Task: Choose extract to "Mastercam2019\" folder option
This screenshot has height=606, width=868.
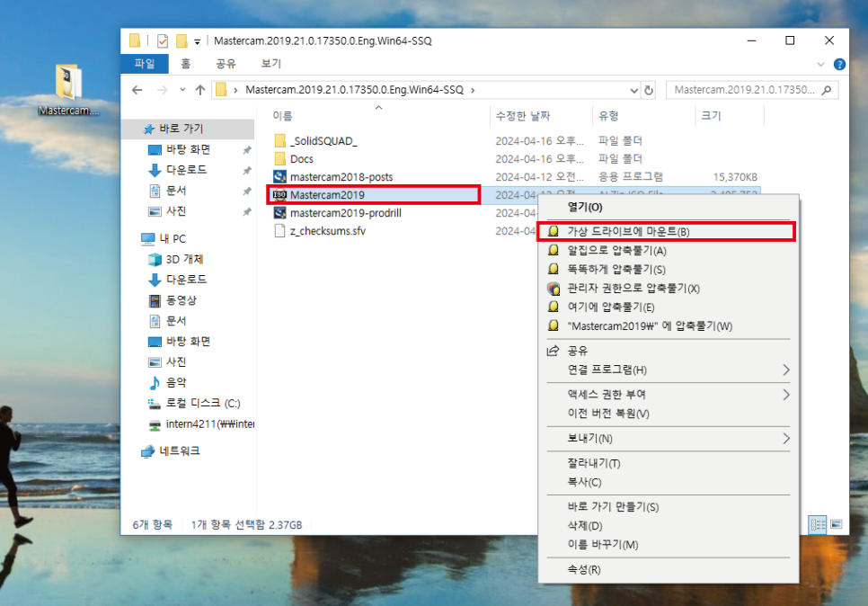Action: [x=669, y=325]
